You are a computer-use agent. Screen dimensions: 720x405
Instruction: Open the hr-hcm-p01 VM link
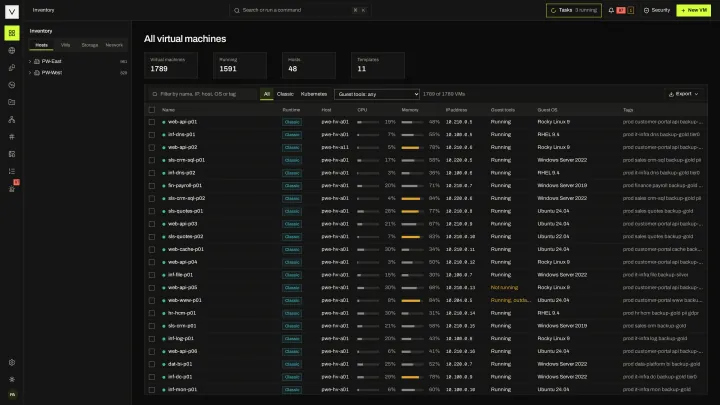(182, 313)
